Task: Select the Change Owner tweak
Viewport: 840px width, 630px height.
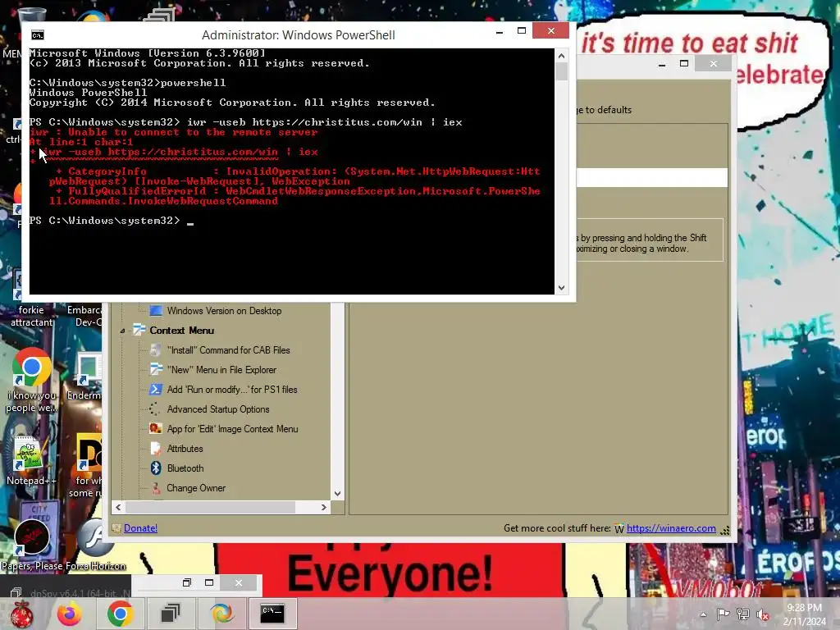Action: (196, 488)
